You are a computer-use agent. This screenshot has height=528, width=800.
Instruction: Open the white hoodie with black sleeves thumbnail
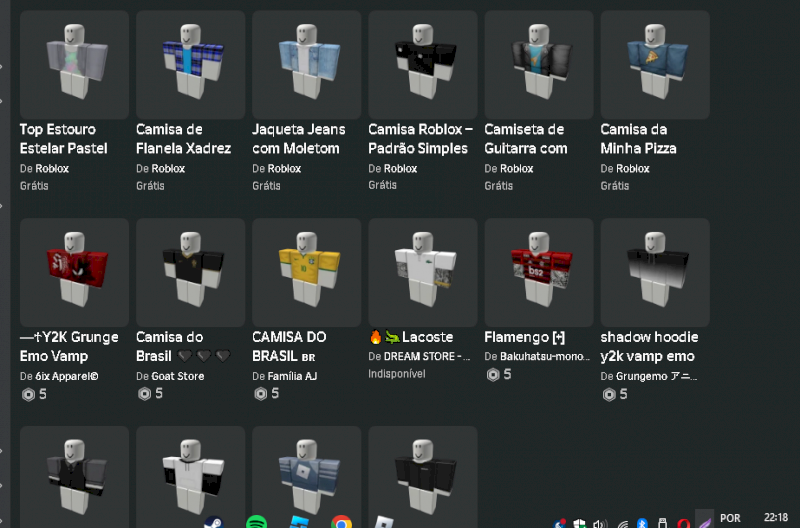(x=191, y=477)
